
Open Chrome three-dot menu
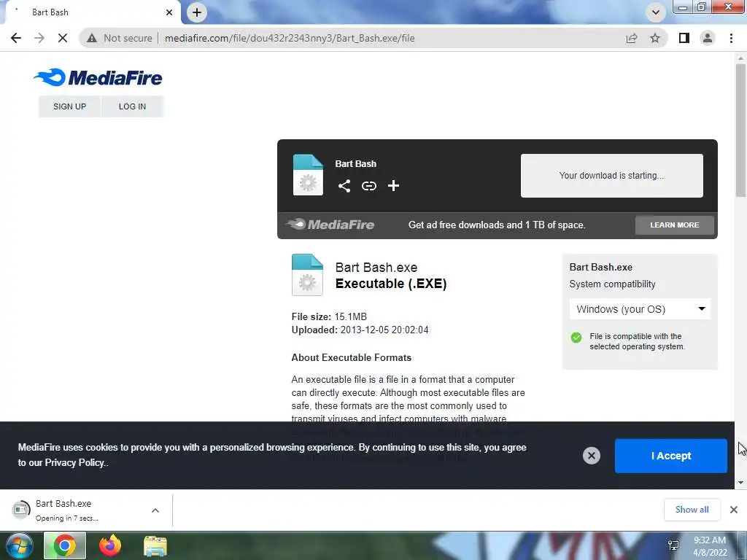tap(731, 38)
